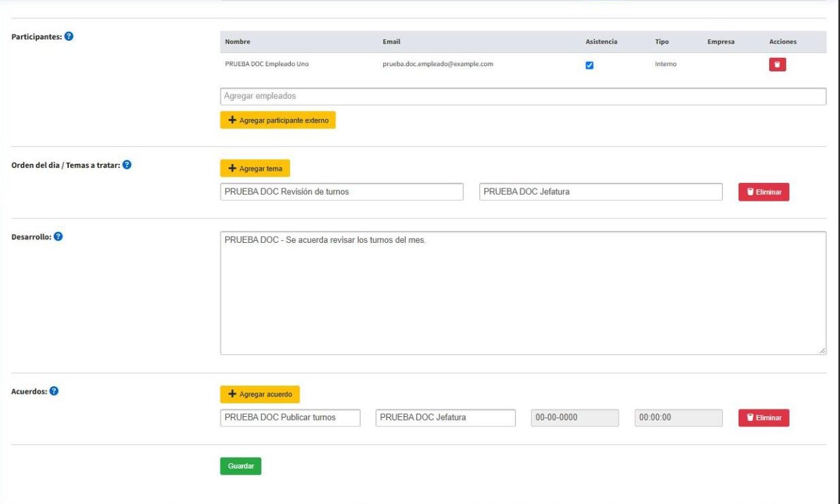Viewport: 840px width, 504px height.
Task: Focus the Agregar empleados search field
Action: 523,97
